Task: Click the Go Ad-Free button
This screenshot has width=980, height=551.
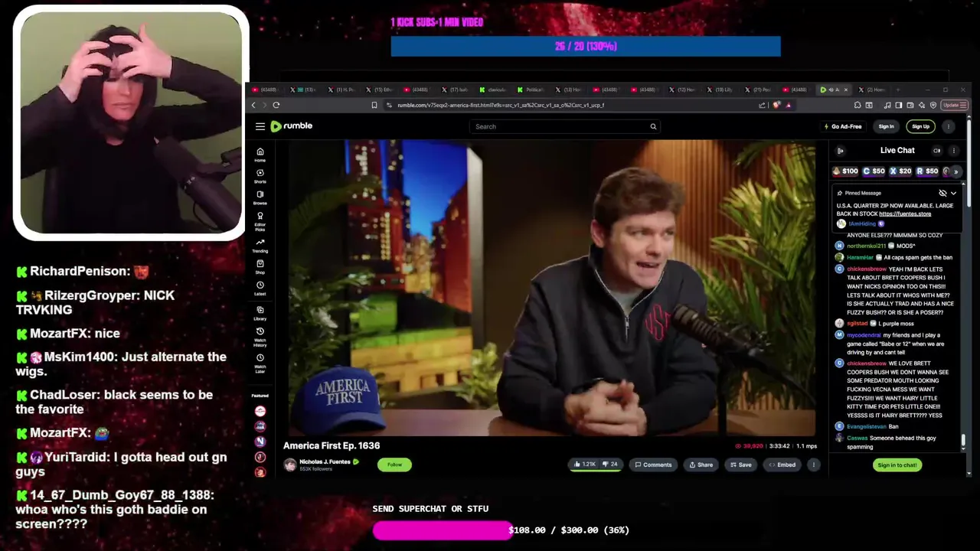Action: pos(842,126)
